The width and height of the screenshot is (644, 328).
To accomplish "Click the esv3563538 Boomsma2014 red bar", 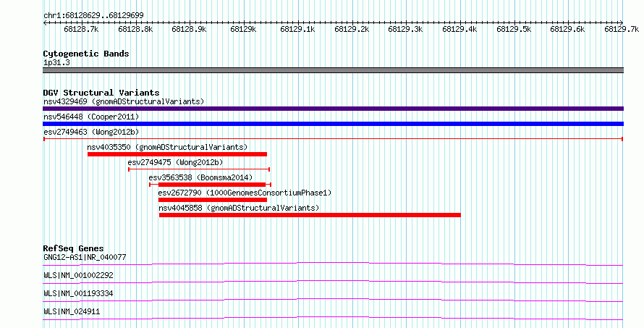I will [x=211, y=185].
